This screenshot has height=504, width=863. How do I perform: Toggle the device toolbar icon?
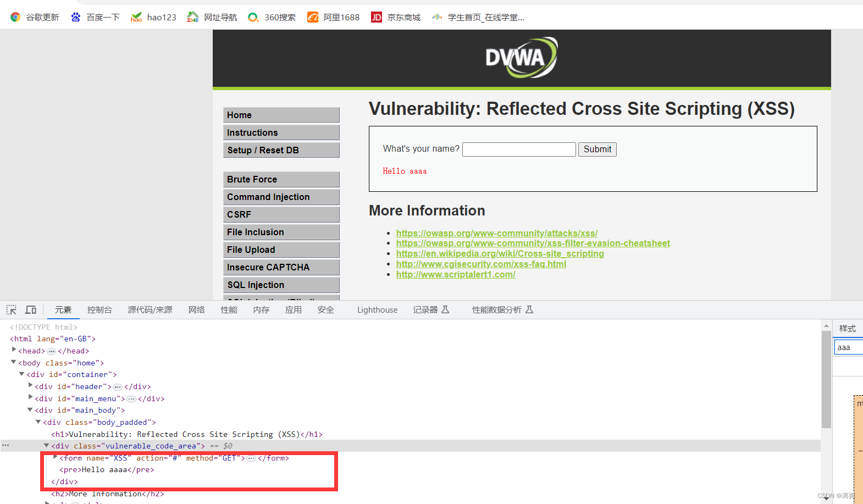(31, 310)
